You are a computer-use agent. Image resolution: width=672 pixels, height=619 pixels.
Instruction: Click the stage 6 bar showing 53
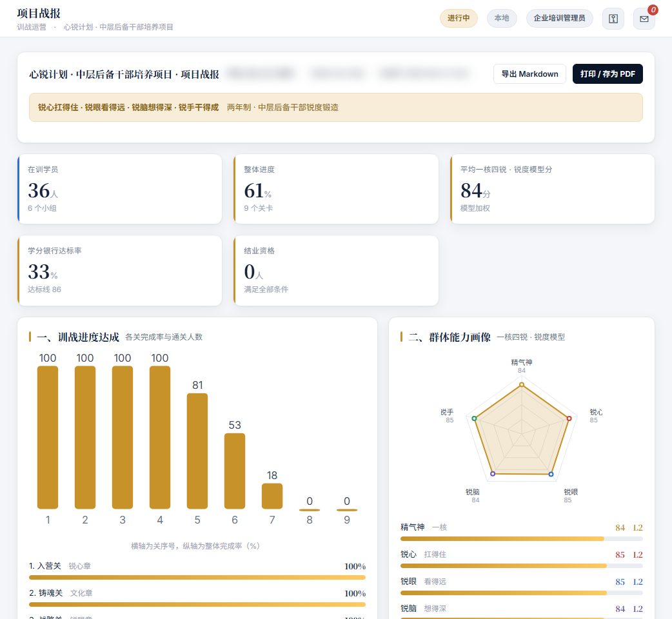pos(235,471)
